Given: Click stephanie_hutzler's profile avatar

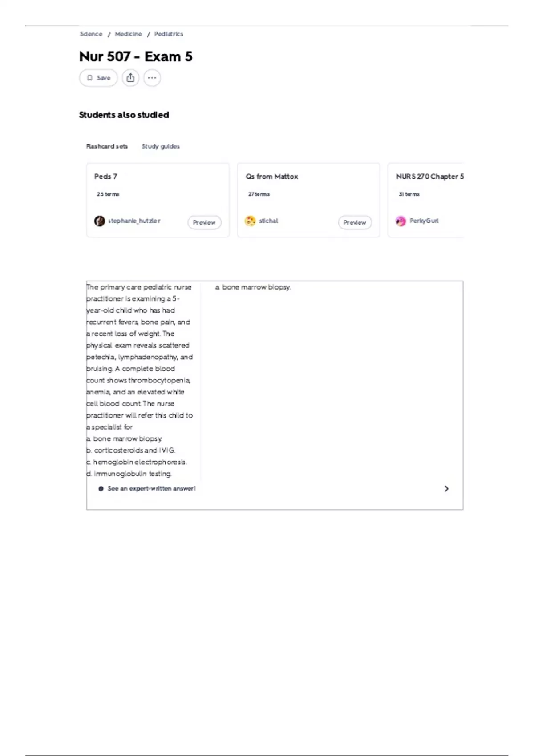Looking at the screenshot, I should (100, 221).
